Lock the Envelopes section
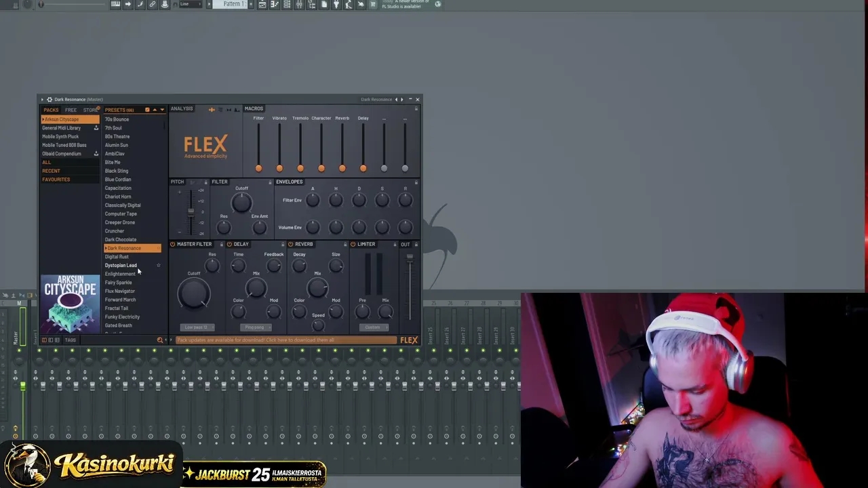This screenshot has width=868, height=488. pos(416,182)
